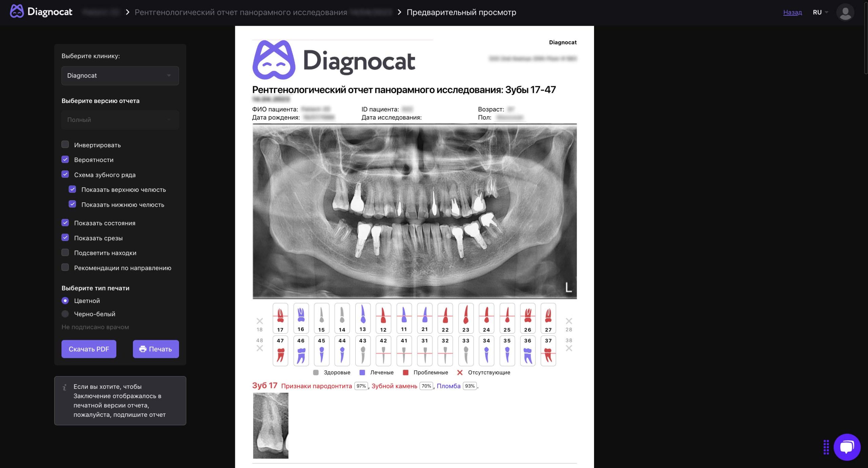The height and width of the screenshot is (468, 868).
Task: Click tooth 46 icon in lower jaw
Action: [301, 351]
